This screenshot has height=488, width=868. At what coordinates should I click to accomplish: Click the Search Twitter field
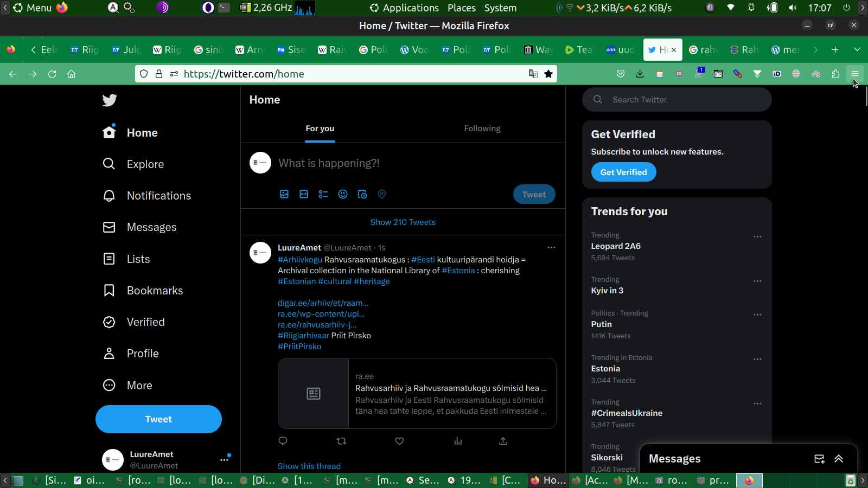click(677, 100)
